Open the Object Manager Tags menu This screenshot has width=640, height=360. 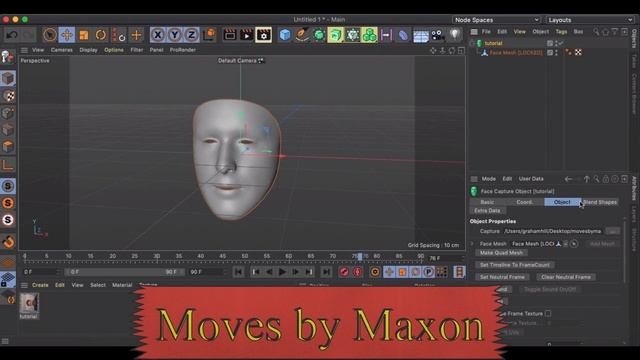[561, 31]
